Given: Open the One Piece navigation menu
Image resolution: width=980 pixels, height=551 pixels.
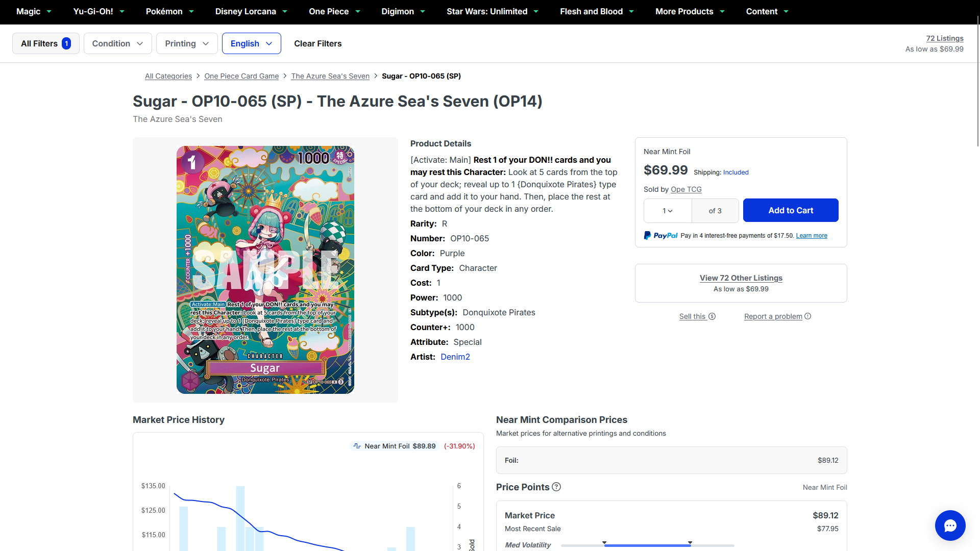Looking at the screenshot, I should click(x=334, y=11).
